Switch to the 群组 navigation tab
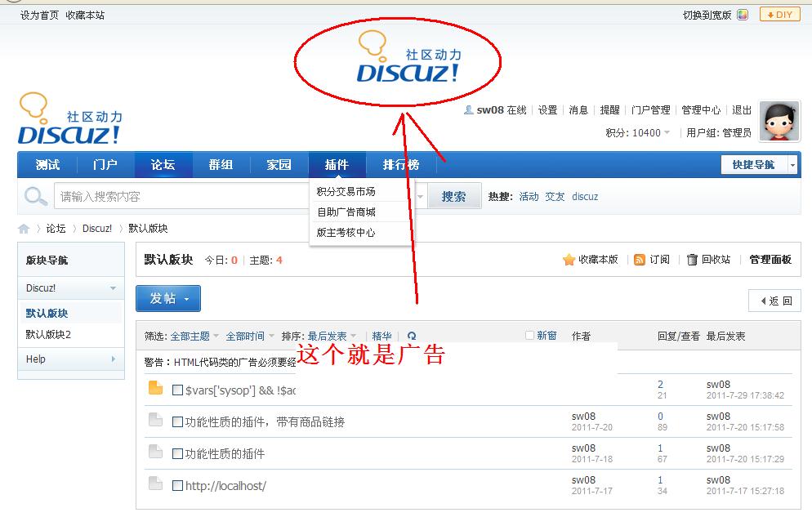The width and height of the screenshot is (812, 517). (x=220, y=164)
